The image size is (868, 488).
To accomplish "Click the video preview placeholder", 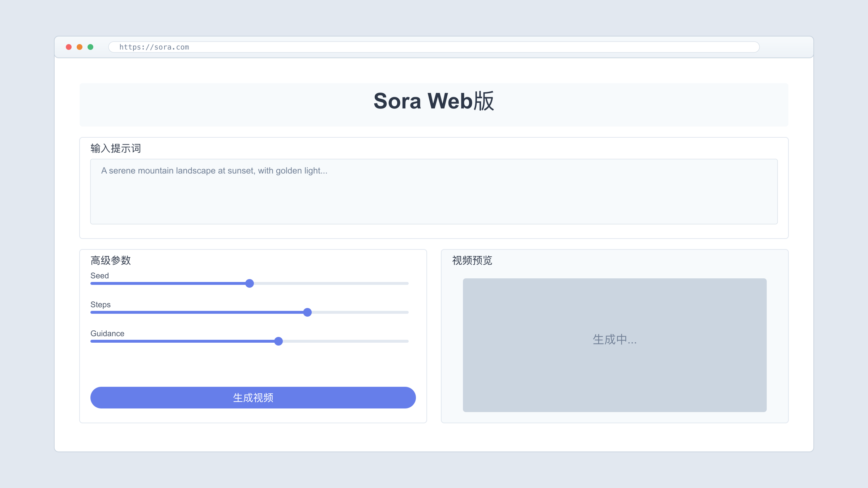I will [614, 345].
